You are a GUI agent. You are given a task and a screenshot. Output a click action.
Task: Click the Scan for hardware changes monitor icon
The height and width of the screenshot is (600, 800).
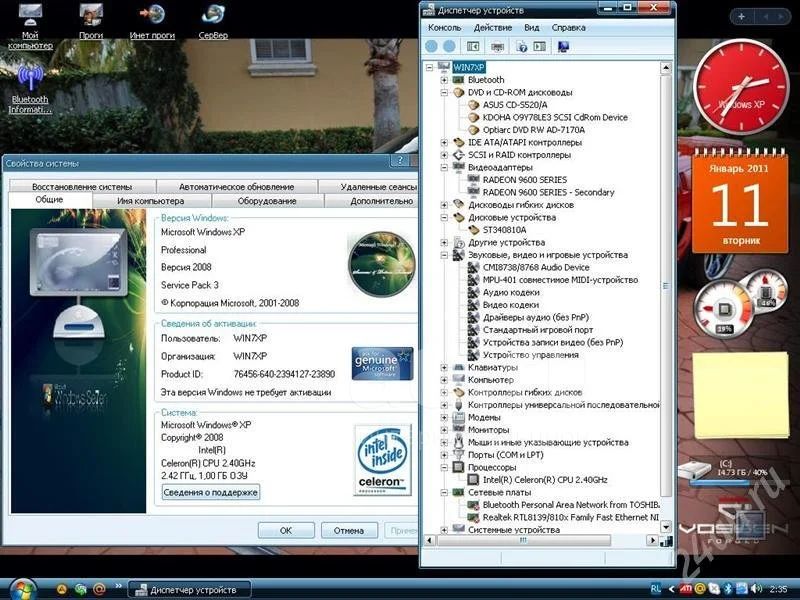tap(563, 47)
